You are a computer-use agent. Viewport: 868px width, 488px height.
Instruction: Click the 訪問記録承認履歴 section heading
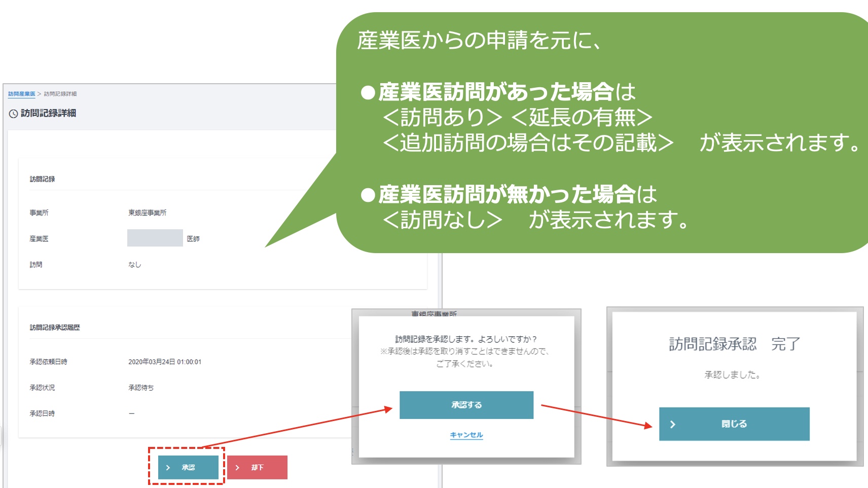tap(55, 328)
